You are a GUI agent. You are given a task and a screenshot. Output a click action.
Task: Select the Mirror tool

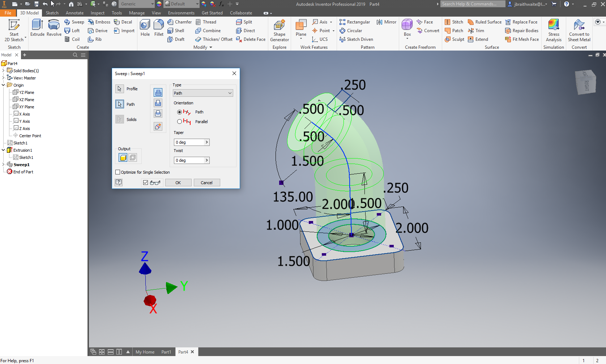click(387, 22)
